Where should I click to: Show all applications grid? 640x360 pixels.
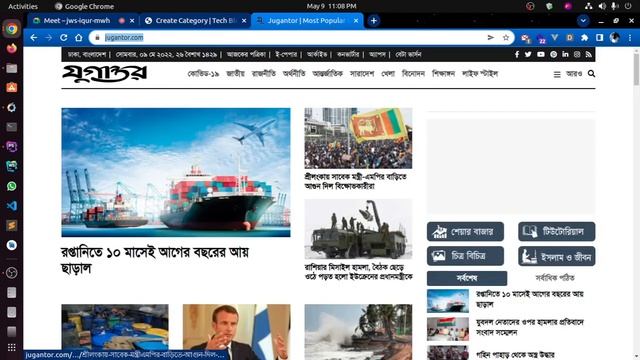[x=12, y=347]
